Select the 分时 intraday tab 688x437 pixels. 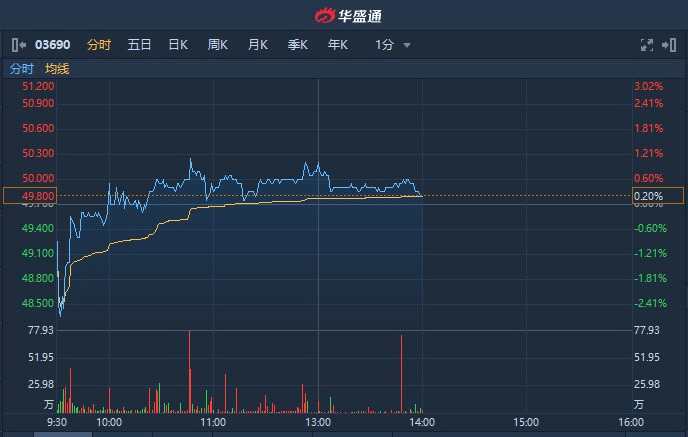coord(98,45)
